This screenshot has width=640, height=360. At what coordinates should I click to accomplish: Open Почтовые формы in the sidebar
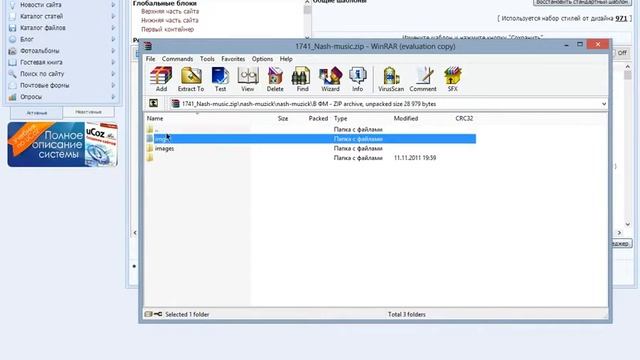(x=44, y=85)
